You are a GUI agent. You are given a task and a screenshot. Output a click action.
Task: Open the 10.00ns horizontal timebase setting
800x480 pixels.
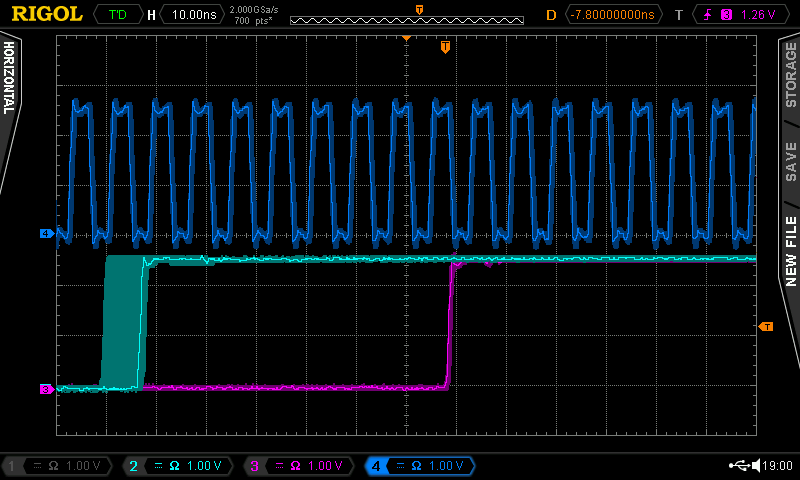point(190,15)
